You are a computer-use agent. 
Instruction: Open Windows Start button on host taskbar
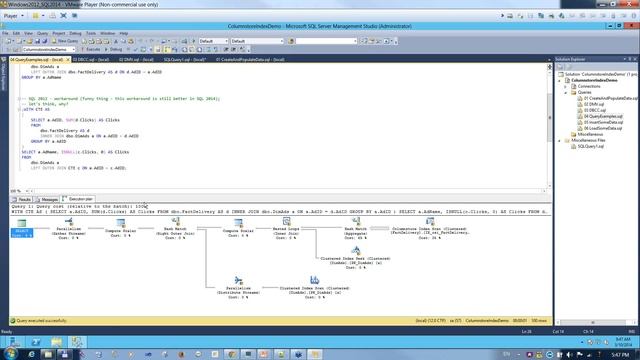pyautogui.click(x=11, y=353)
